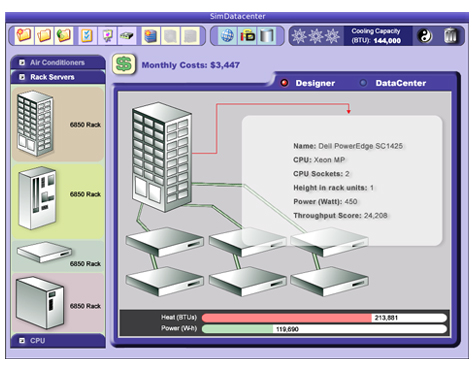This screenshot has height=371, width=474.
Task: Click the middle snowflake cooling icon
Action: [x=315, y=36]
